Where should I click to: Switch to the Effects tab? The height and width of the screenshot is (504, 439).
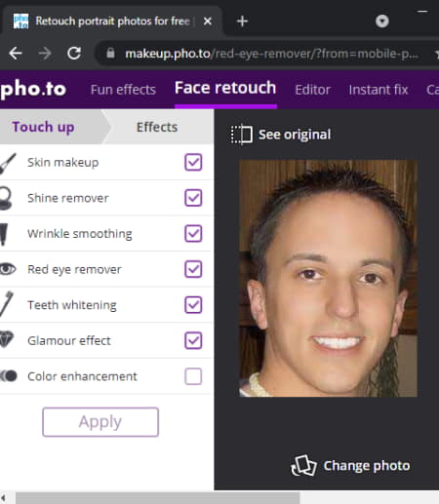[157, 127]
